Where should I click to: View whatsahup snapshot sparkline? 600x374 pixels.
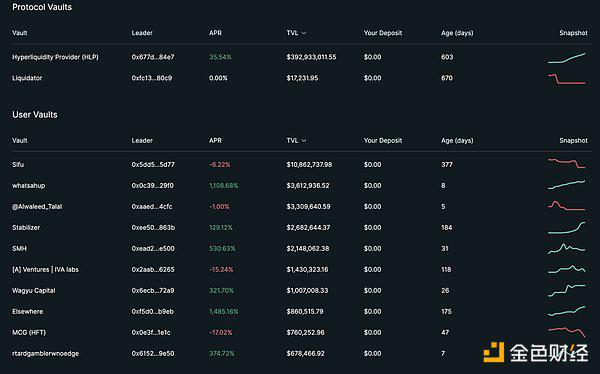[566, 185]
